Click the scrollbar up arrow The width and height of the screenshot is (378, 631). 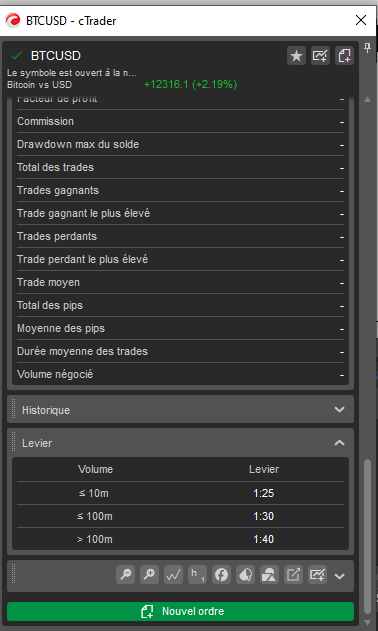pyautogui.click(x=367, y=99)
